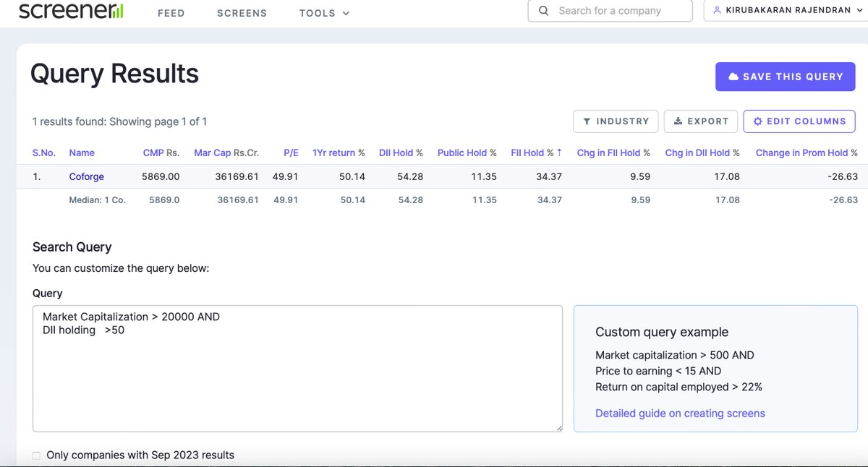Click the Query Results heading
868x467 pixels.
pyautogui.click(x=114, y=74)
